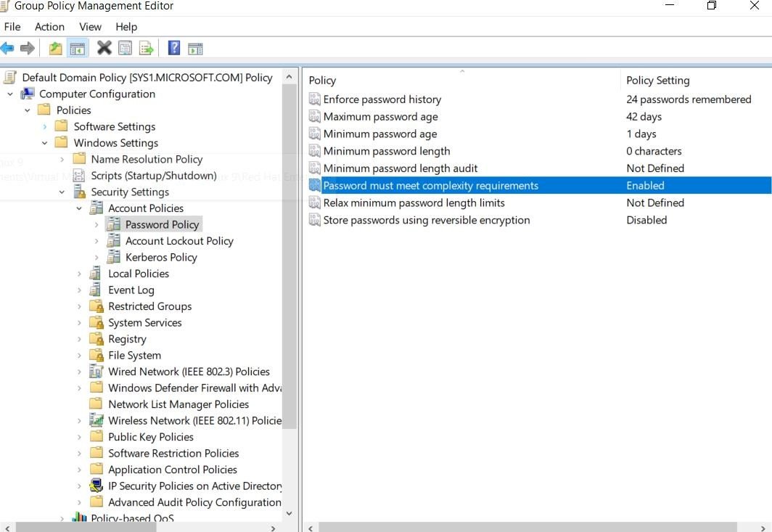
Task: Click the '24 passwords remembered' setting value
Action: coord(689,99)
